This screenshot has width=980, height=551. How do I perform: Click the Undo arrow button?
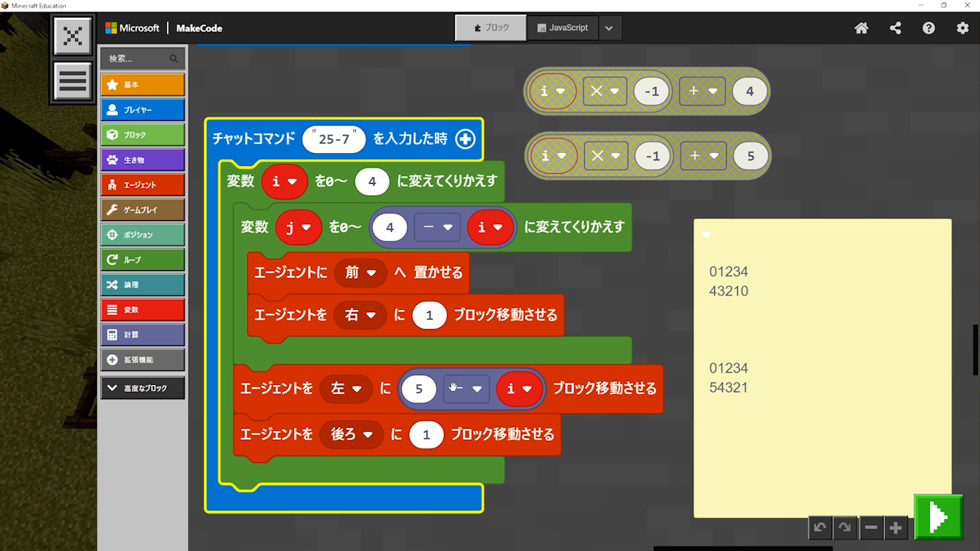point(820,527)
